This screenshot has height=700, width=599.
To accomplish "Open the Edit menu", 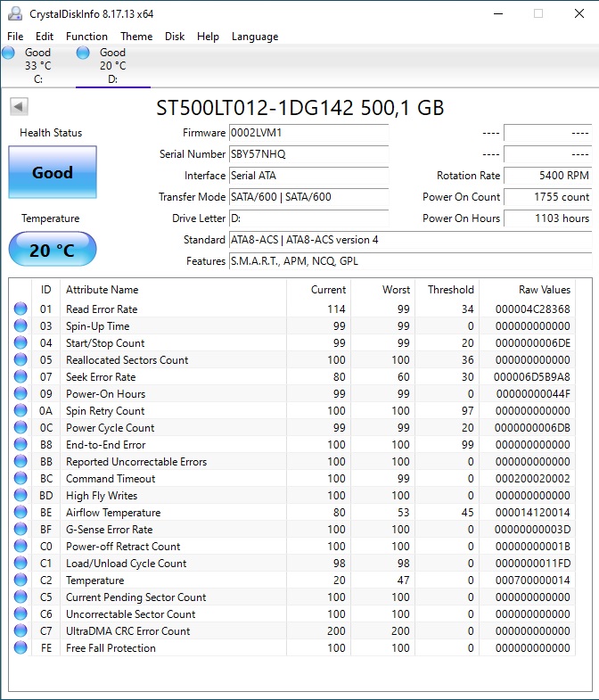I will [x=45, y=37].
